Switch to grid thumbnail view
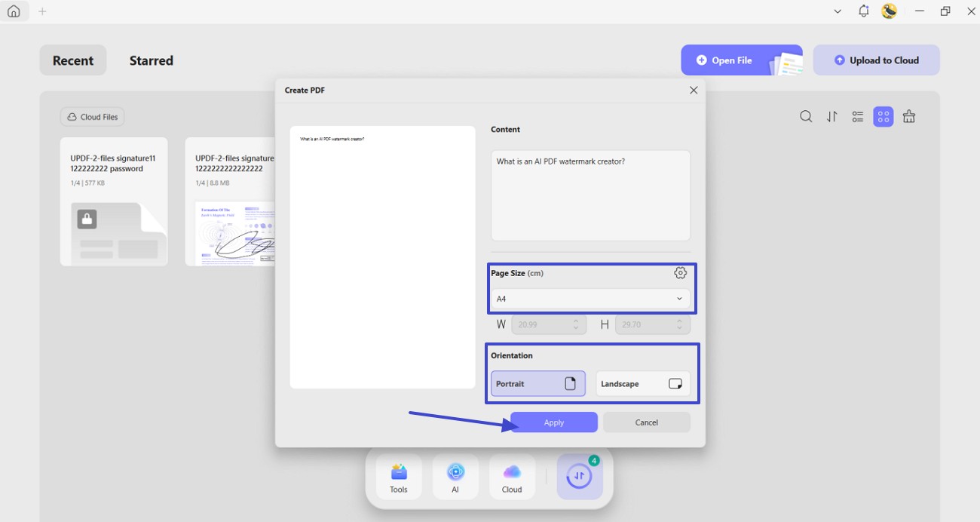Image resolution: width=980 pixels, height=522 pixels. 884,117
